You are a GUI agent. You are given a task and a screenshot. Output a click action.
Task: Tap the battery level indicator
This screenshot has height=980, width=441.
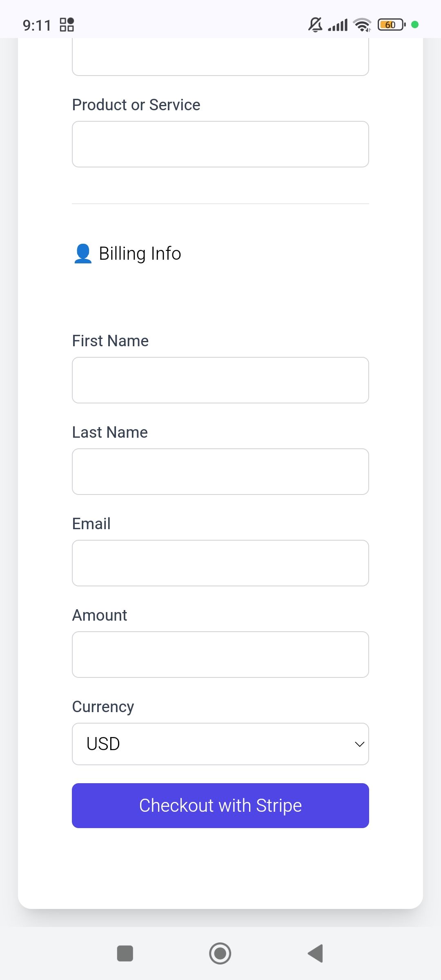(391, 25)
